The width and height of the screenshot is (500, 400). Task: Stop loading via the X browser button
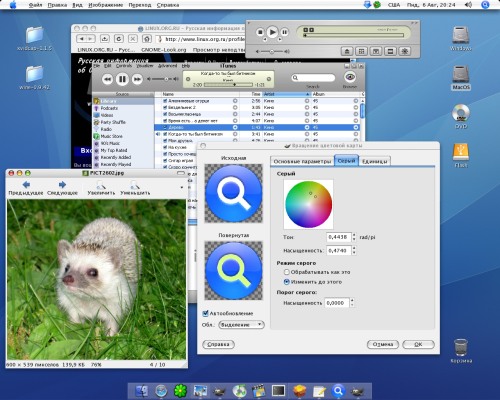point(133,39)
